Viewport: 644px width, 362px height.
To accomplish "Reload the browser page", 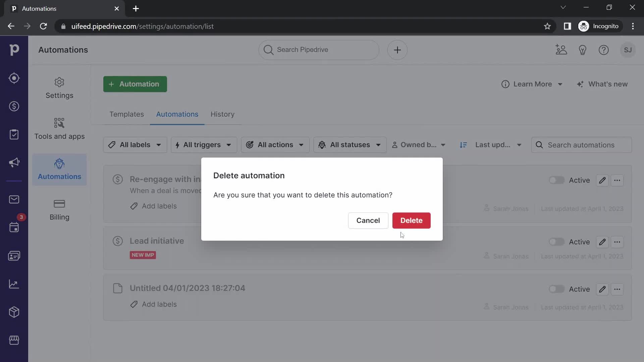I will pyautogui.click(x=43, y=26).
